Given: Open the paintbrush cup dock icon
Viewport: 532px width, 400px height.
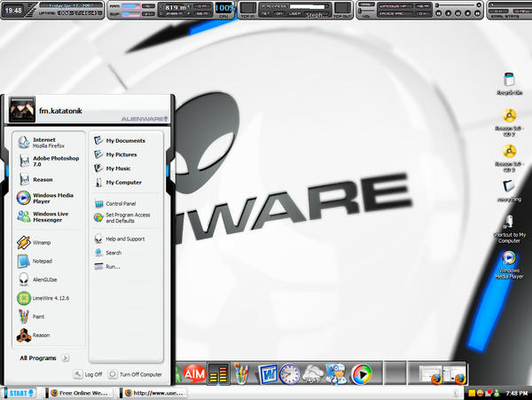Looking at the screenshot, I should tap(241, 374).
